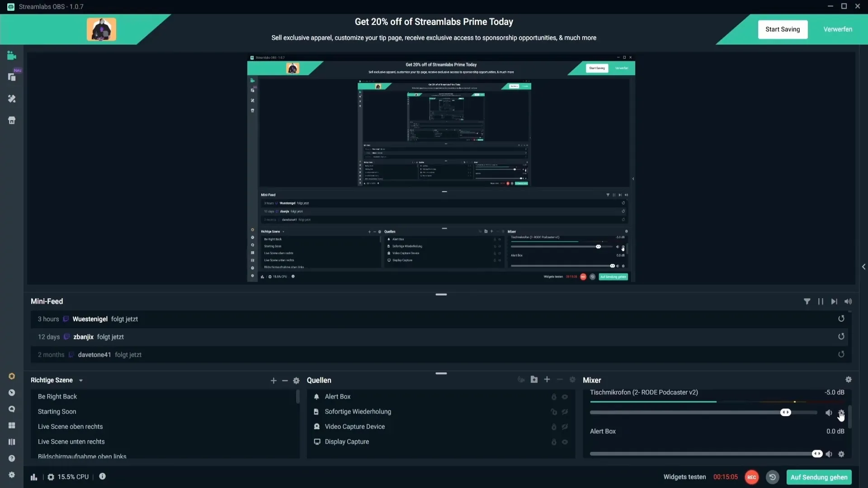Open the App Store icon in sidebar
The image size is (868, 488).
point(12,120)
